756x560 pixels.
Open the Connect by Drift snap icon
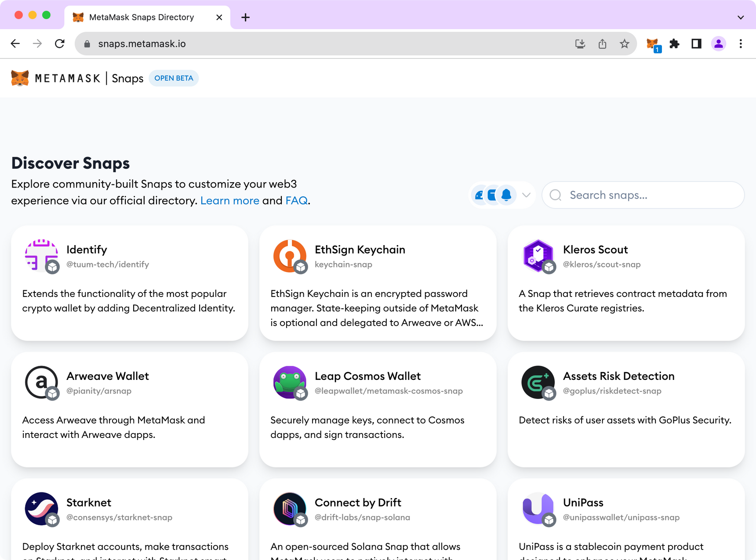289,509
